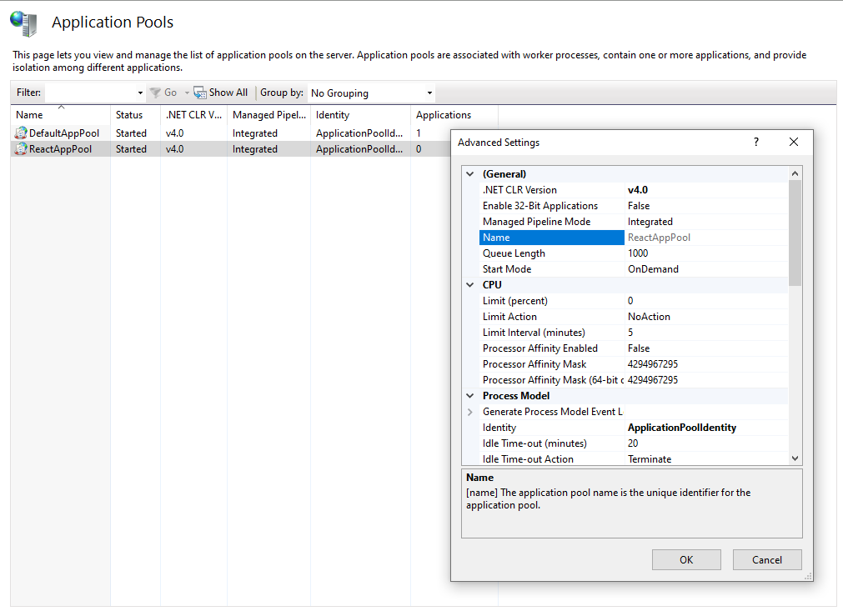Sort by the Status column header

click(x=129, y=115)
